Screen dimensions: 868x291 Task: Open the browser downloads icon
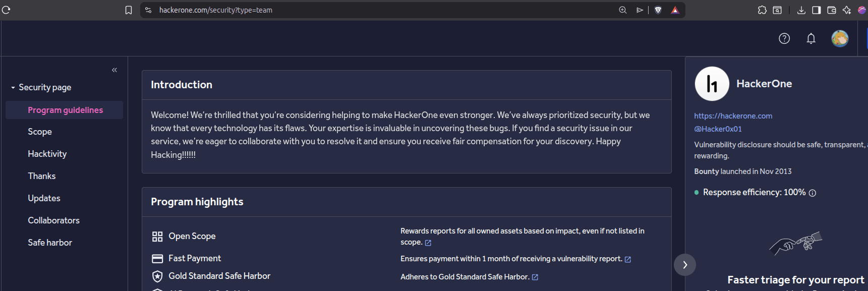click(801, 10)
